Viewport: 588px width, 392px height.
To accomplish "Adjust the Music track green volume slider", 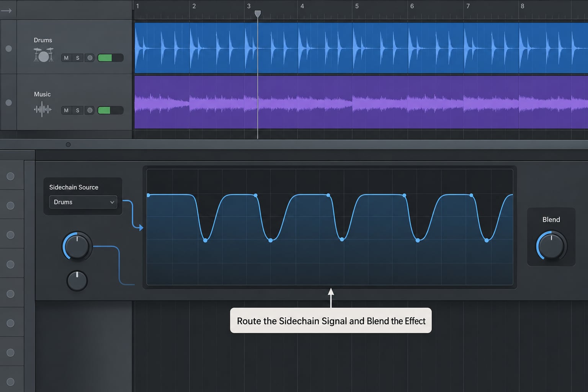I will [x=110, y=110].
